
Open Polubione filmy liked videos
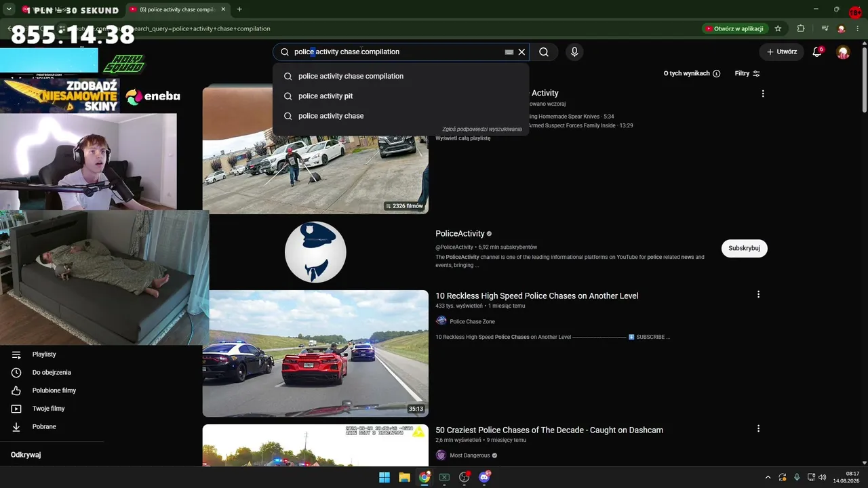pos(54,390)
